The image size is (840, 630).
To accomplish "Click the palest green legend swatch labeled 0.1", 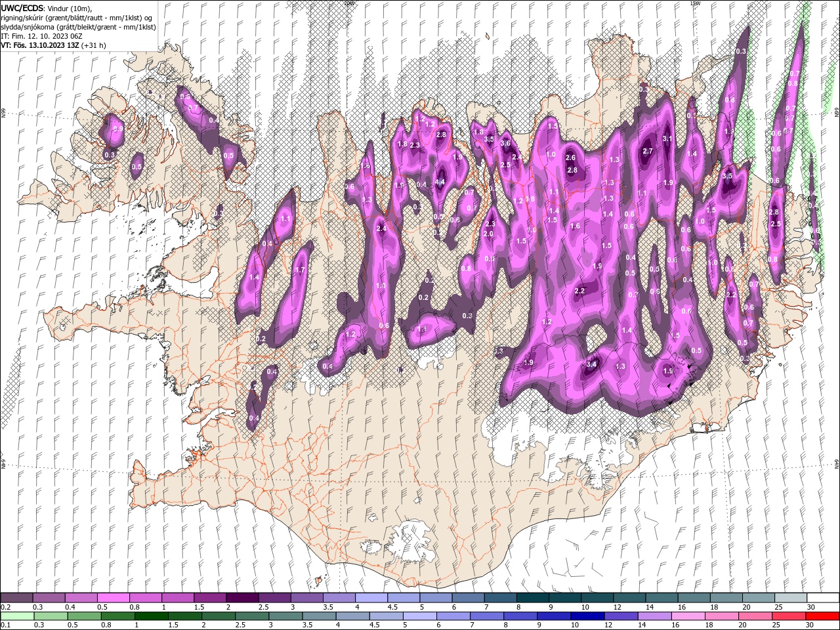I will tap(16, 616).
